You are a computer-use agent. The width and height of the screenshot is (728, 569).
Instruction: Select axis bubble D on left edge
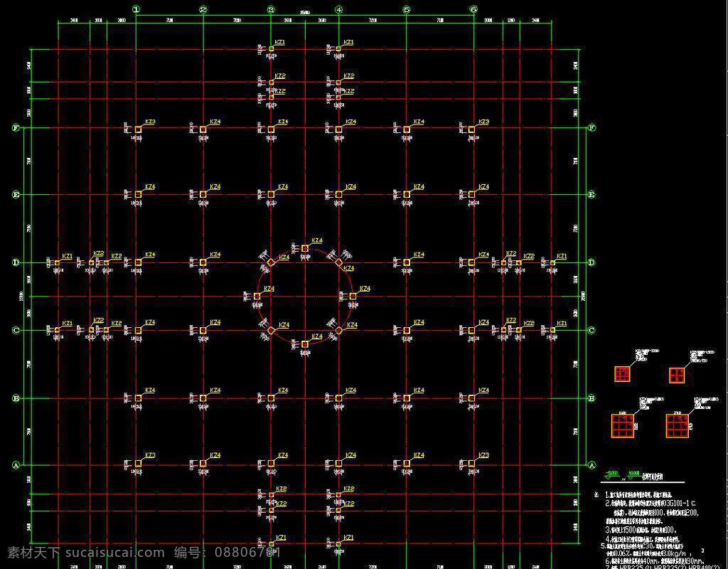pos(16,262)
